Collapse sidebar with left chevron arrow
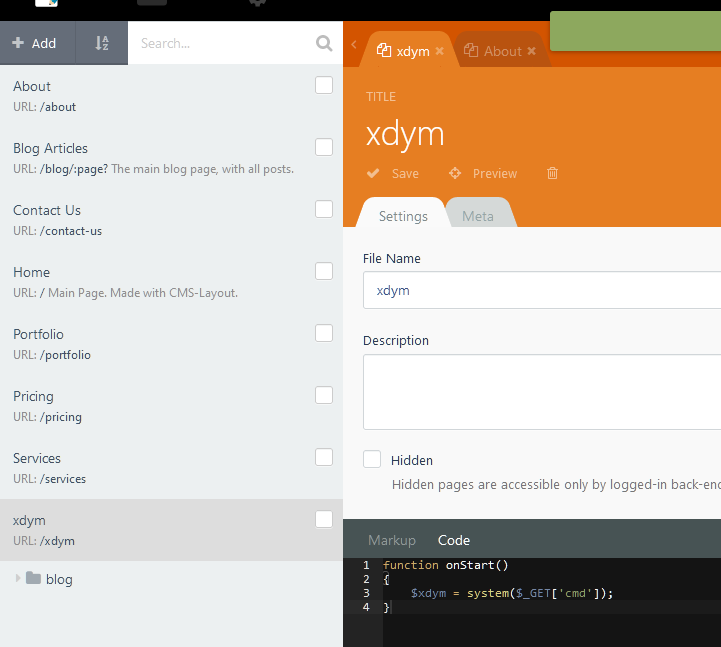This screenshot has height=647, width=721. click(354, 44)
